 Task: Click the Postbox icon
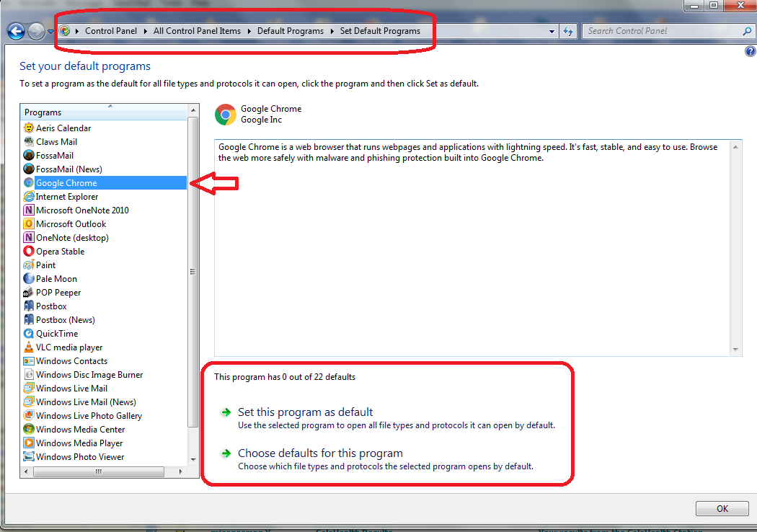tap(29, 306)
